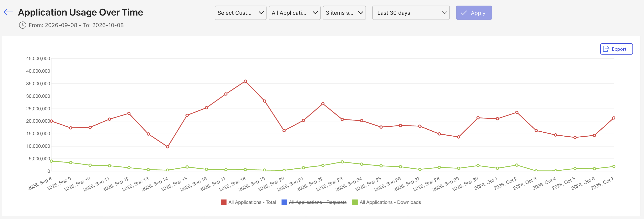Toggle All Applications - Total legend entry
The height and width of the screenshot is (219, 644).
pos(248,202)
